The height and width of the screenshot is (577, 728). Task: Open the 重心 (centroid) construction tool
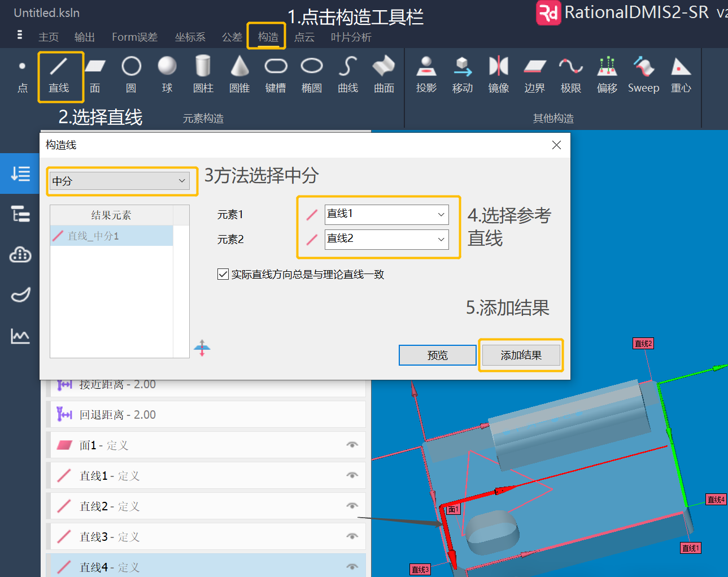[x=681, y=75]
